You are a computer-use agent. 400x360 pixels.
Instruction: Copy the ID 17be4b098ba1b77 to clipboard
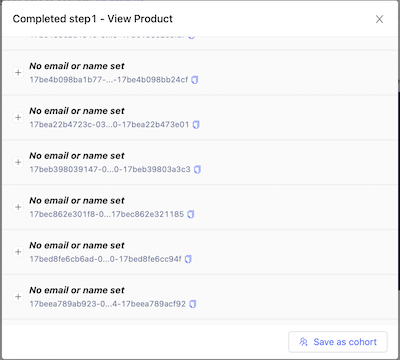click(x=195, y=80)
